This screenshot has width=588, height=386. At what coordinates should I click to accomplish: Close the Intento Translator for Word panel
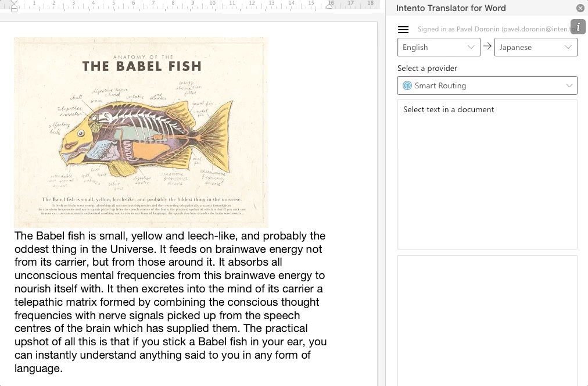[x=580, y=8]
